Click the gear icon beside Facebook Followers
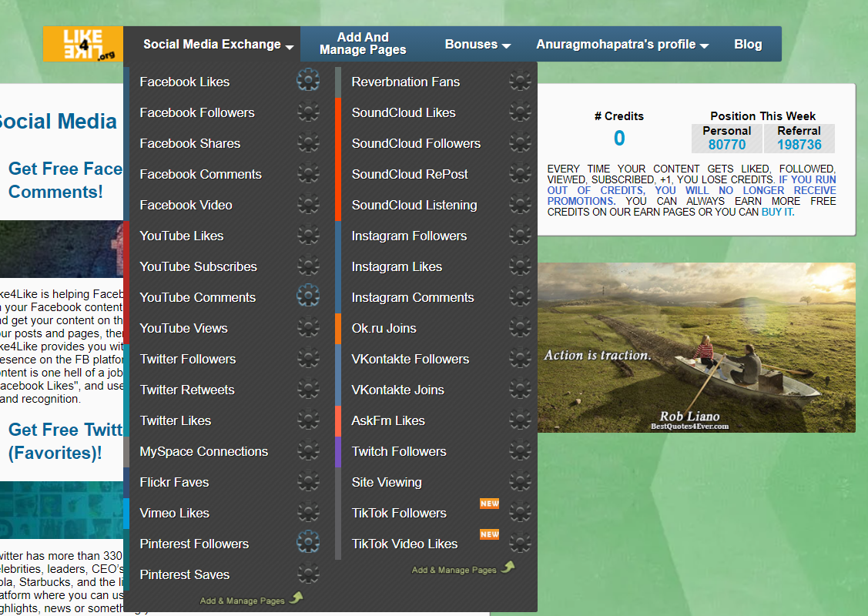 308,112
